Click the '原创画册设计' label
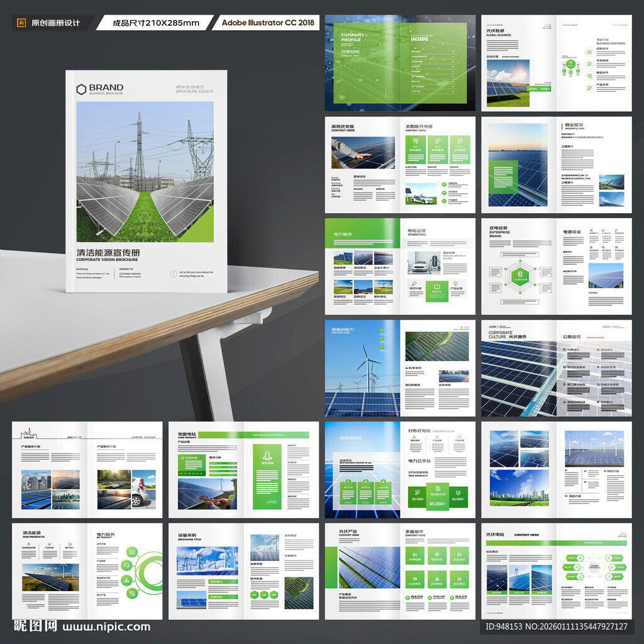The width and height of the screenshot is (644, 644). coord(55,23)
